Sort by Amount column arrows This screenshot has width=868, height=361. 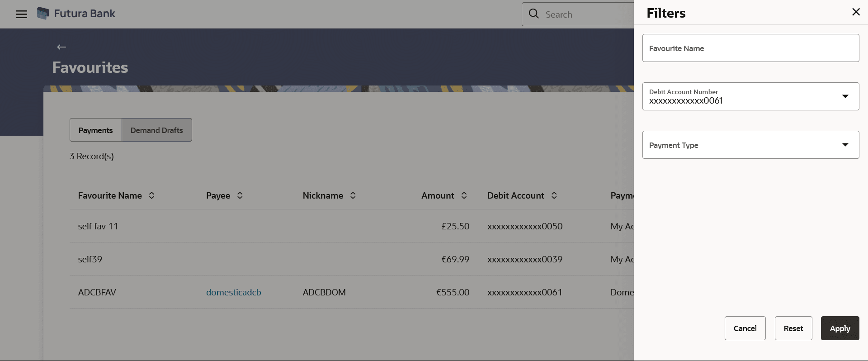point(464,195)
